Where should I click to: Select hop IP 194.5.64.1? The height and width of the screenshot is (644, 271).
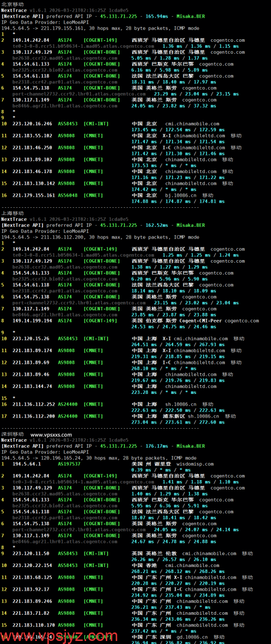(x=27, y=464)
